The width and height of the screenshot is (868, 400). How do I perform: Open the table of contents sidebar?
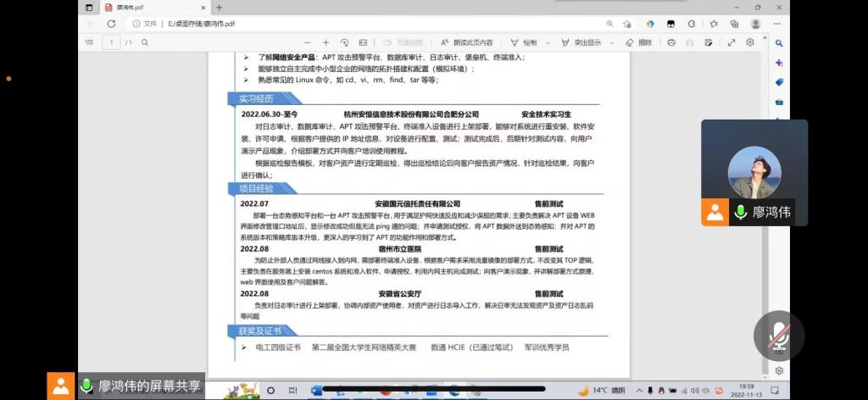coord(90,42)
